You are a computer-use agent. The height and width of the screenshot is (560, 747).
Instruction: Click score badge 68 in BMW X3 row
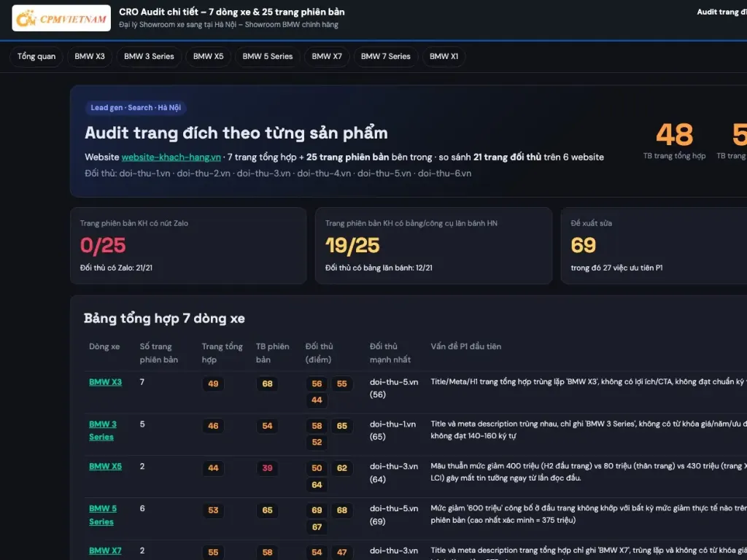click(x=267, y=384)
